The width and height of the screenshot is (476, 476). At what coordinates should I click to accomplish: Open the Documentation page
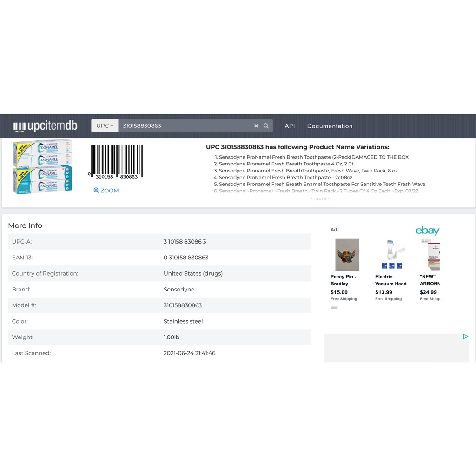coord(330,126)
